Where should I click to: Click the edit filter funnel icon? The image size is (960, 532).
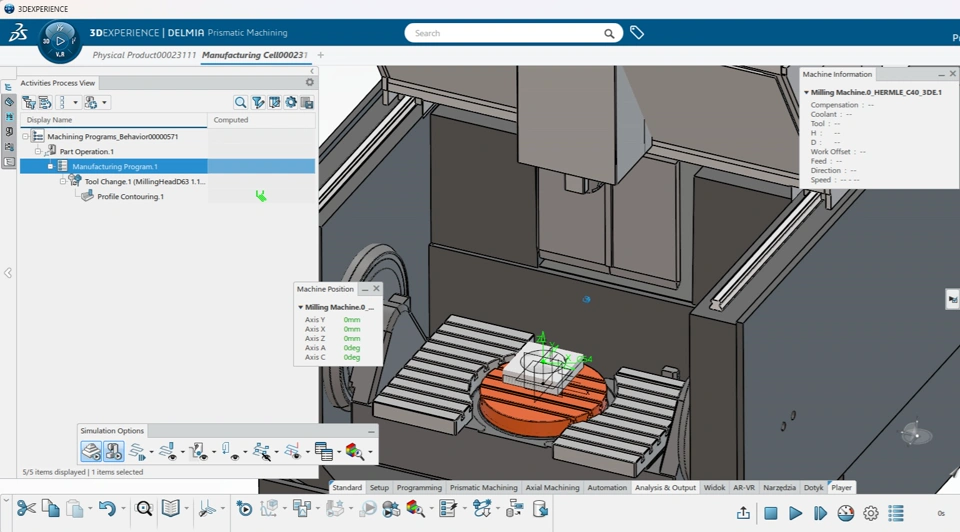(x=258, y=103)
